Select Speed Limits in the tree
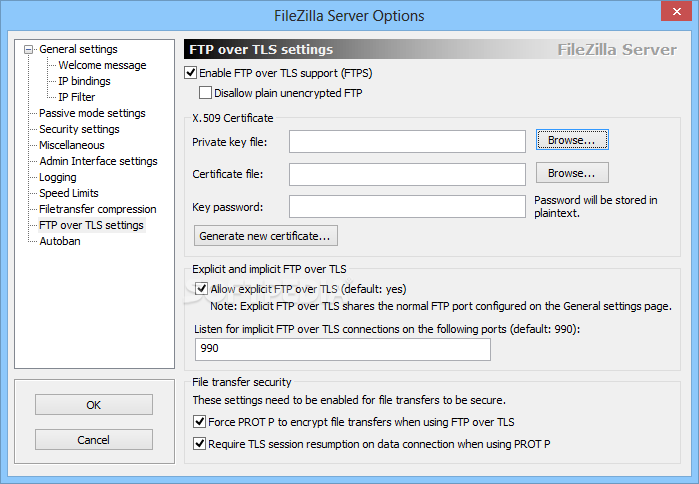The width and height of the screenshot is (699, 484). [69, 193]
